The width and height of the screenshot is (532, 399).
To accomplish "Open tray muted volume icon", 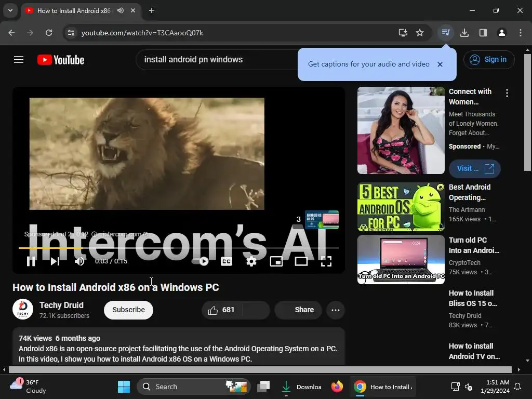I will click(x=469, y=387).
